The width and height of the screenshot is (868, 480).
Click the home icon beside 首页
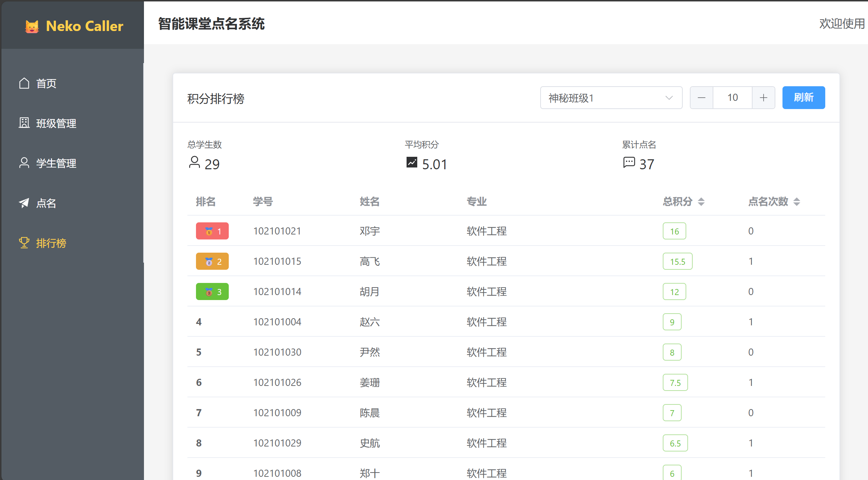coord(24,83)
